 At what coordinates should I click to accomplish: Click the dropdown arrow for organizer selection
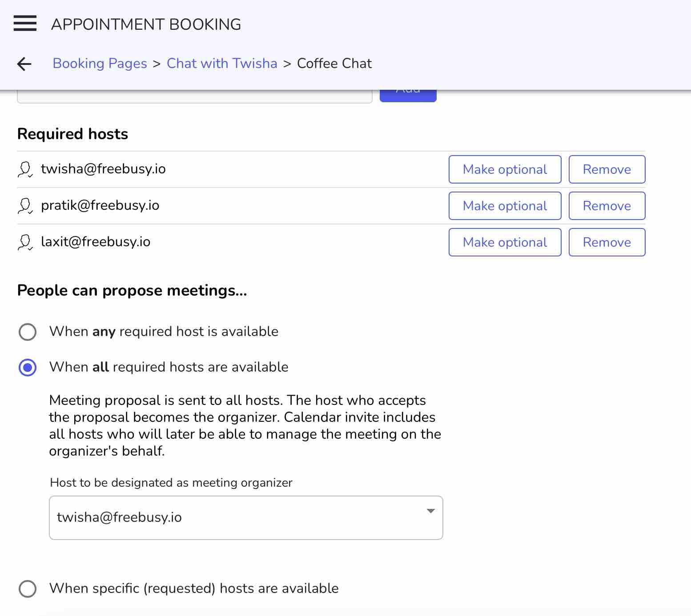point(430,511)
